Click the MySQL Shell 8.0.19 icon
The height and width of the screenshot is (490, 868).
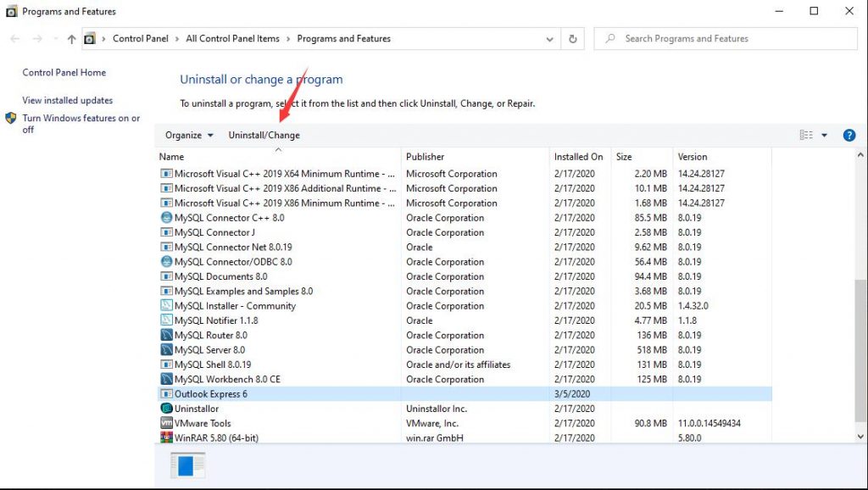166,365
